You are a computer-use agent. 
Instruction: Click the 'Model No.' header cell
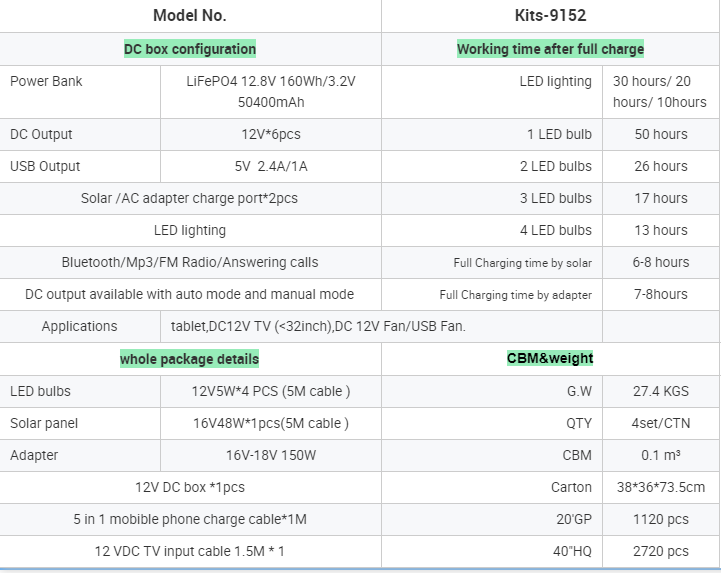click(190, 15)
